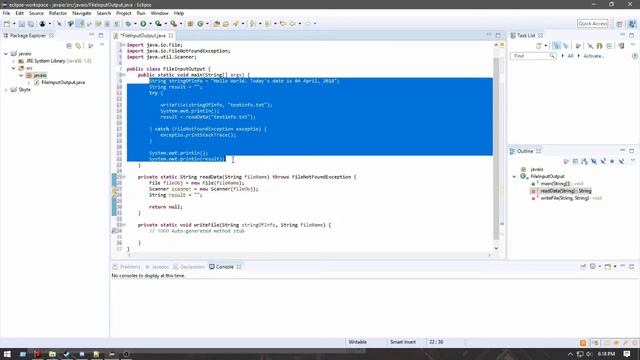The width and height of the screenshot is (640, 360).
Task: Click the orange RSS icon in the status bar
Action: pos(583,343)
